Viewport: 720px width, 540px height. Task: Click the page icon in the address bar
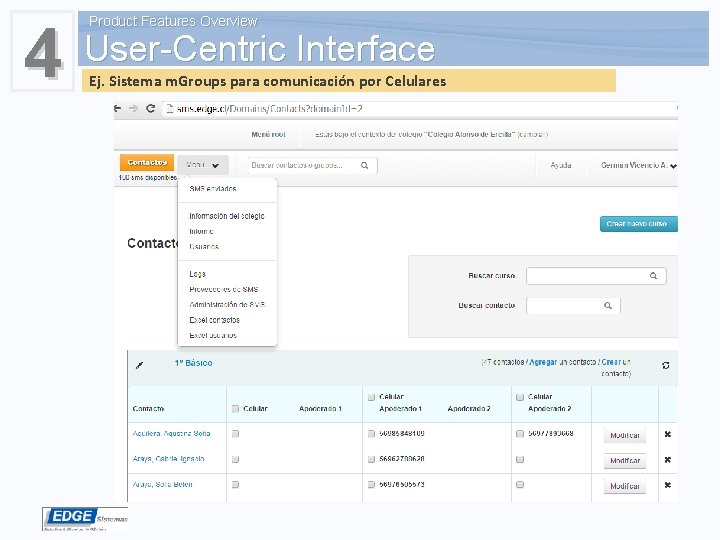click(169, 109)
